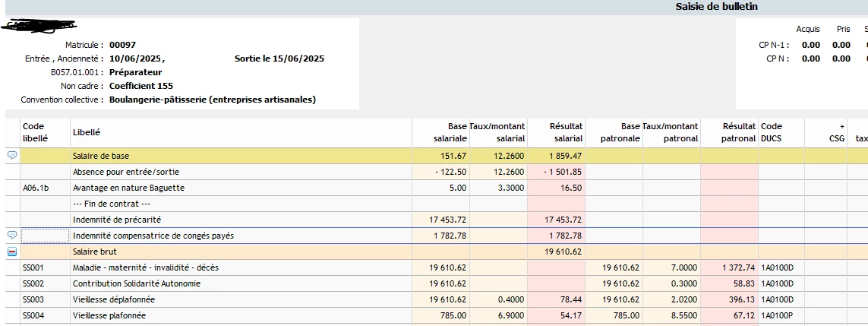Edit base 5.00 of Avantage en nature Baguette
The image size is (868, 326).
tap(440, 188)
